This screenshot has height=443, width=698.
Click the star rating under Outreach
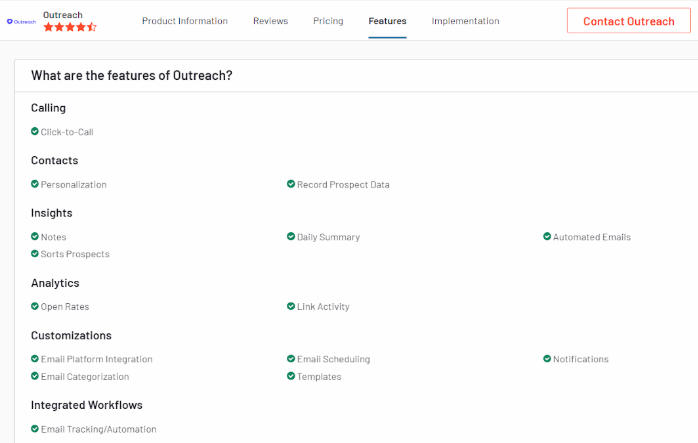(70, 27)
